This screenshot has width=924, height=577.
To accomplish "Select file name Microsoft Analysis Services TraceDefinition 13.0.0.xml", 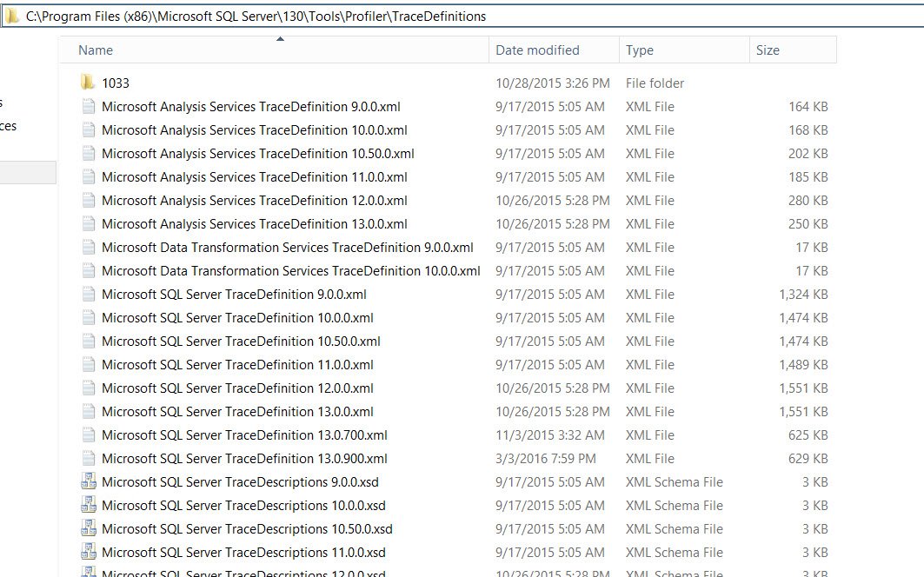I will pyautogui.click(x=255, y=224).
